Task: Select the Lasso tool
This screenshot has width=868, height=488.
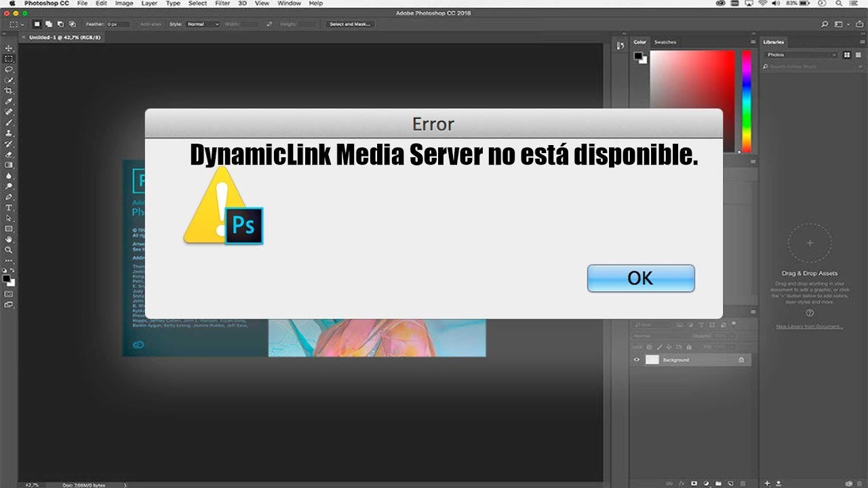Action: tap(9, 69)
